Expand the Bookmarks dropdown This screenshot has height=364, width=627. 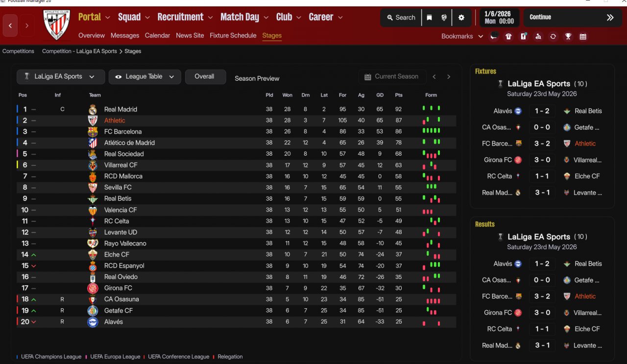click(462, 36)
